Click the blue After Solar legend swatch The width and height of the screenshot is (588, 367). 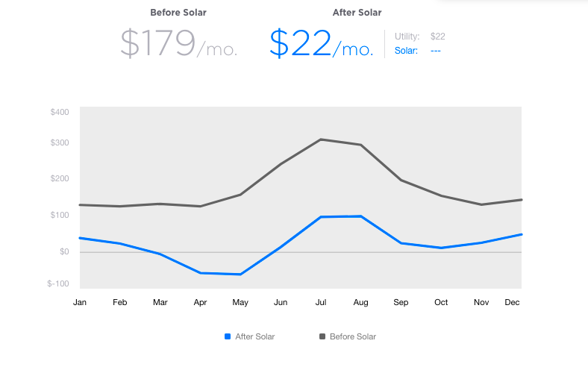point(228,336)
